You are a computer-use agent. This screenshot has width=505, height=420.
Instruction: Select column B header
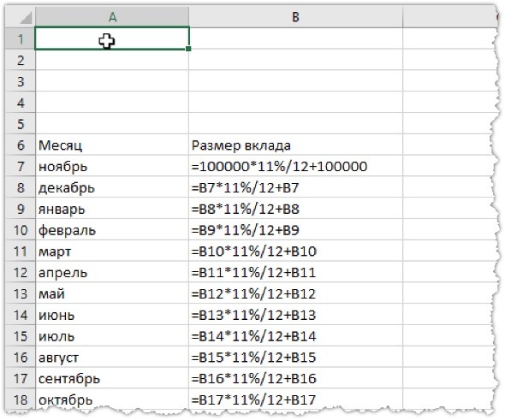pos(295,17)
